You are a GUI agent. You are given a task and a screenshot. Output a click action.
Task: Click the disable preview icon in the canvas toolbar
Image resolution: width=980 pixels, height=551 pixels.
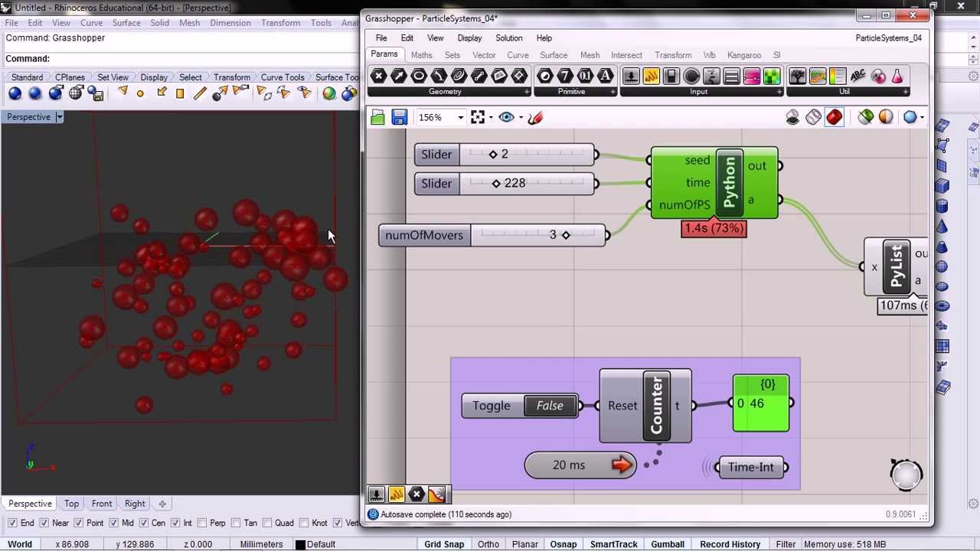pyautogui.click(x=792, y=117)
